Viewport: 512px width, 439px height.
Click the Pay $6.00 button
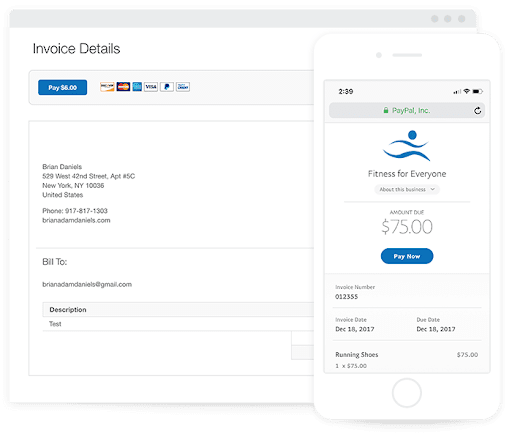pos(62,87)
